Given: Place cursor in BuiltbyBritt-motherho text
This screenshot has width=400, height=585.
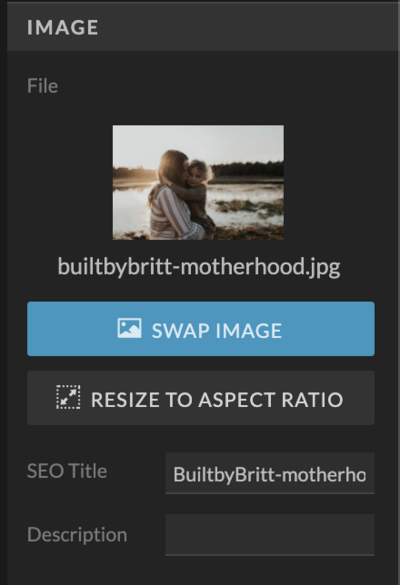Looking at the screenshot, I should [x=269, y=475].
